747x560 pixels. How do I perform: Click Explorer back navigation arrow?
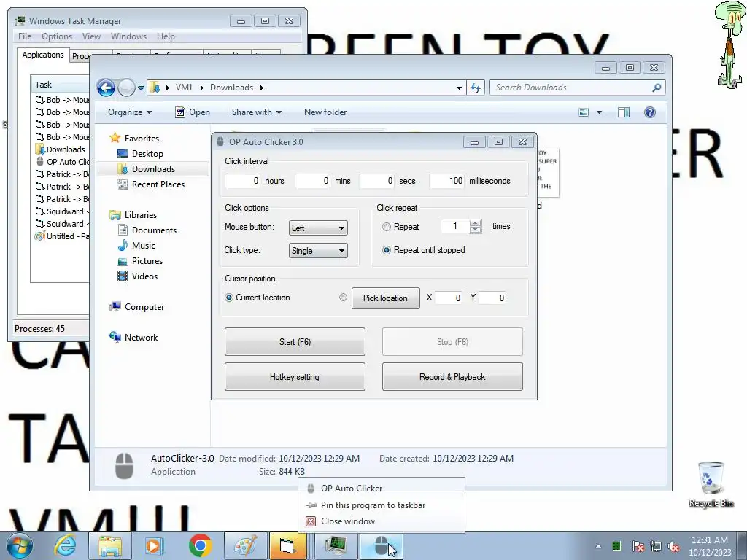pyautogui.click(x=106, y=87)
